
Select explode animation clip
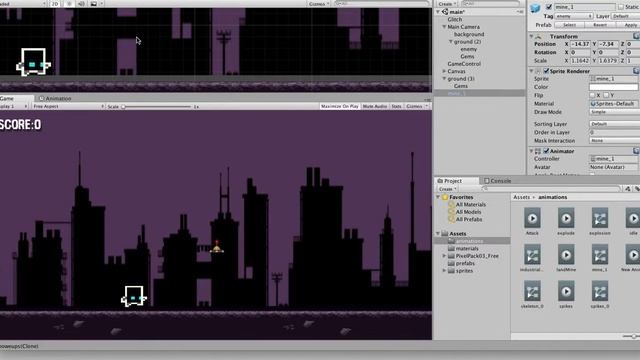tap(566, 222)
